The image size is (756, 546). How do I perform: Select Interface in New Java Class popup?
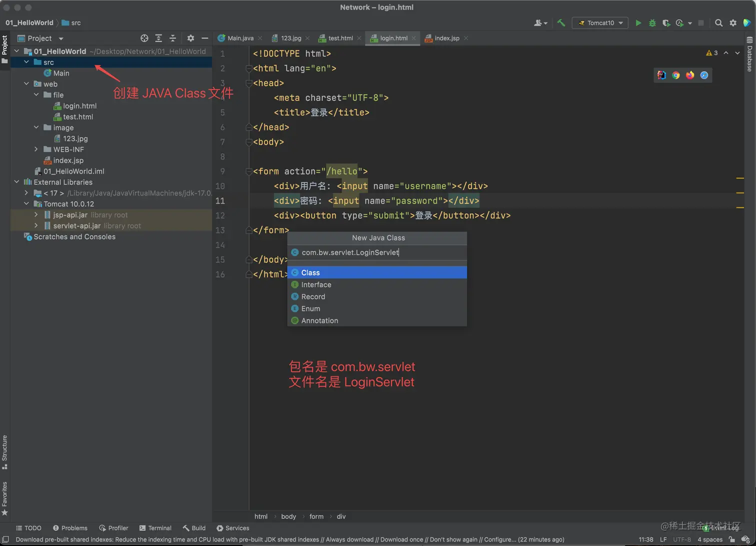[x=377, y=284]
